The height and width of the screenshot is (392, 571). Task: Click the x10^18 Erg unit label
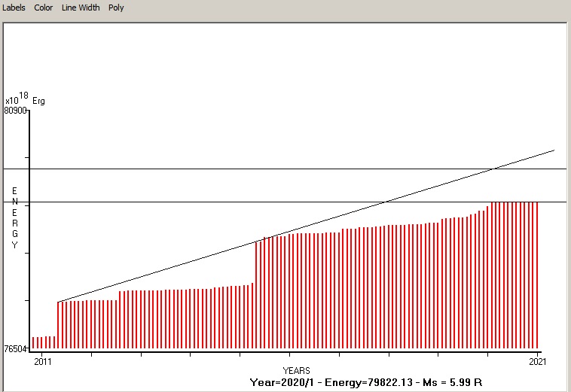coord(25,99)
